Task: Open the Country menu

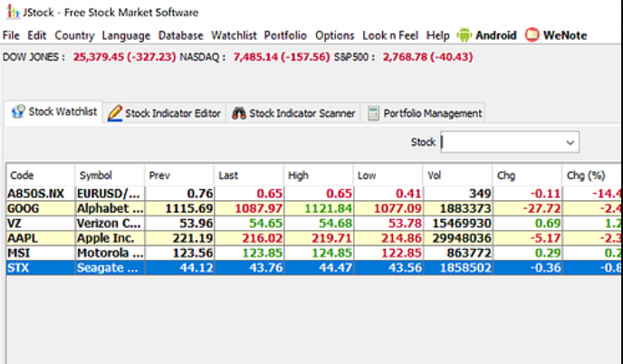Action: (74, 35)
